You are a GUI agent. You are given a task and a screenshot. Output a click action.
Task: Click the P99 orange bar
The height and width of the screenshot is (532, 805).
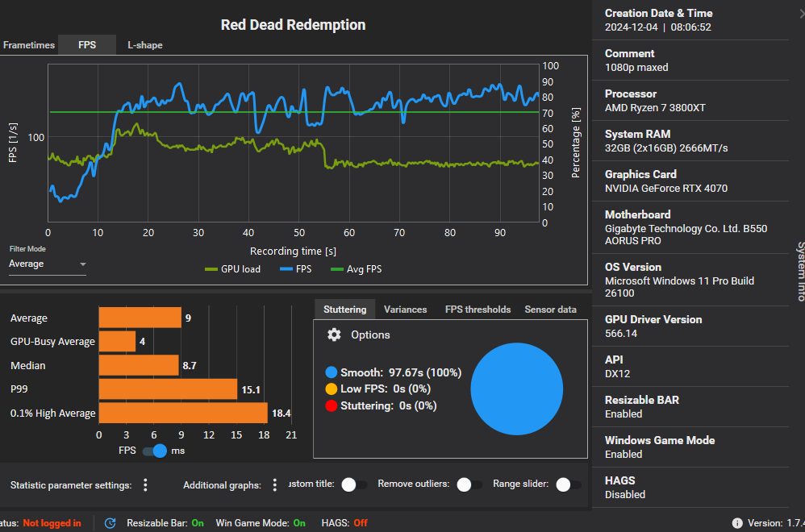(168, 389)
